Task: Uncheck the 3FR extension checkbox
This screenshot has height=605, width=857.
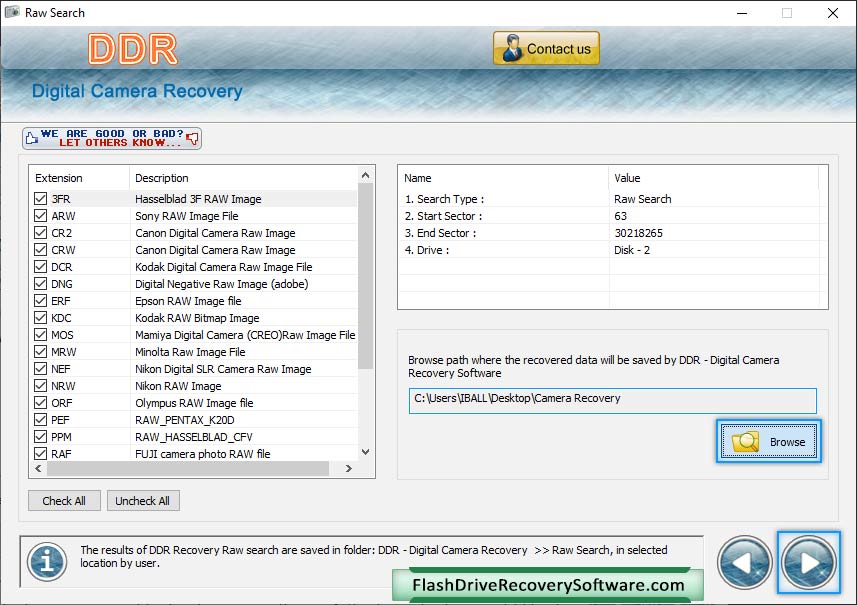Action: tap(40, 198)
